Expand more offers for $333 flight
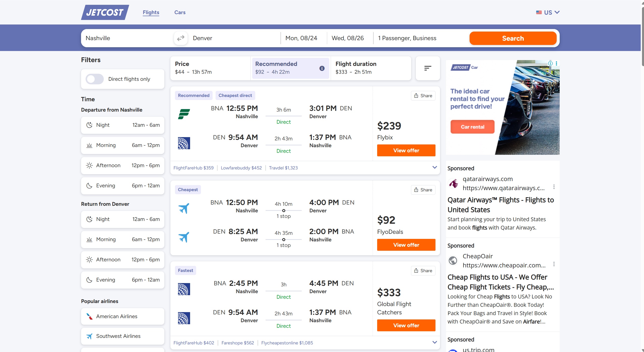644x352 pixels. pos(435,342)
